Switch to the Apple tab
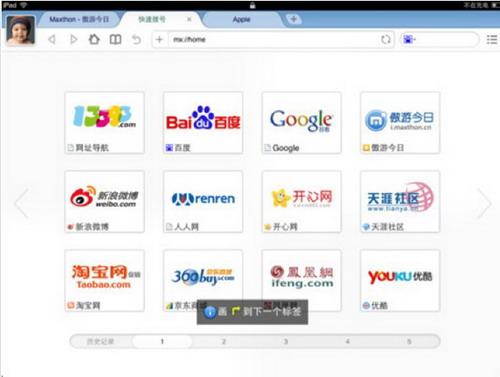Viewport: 500px width, 377px height. click(241, 19)
